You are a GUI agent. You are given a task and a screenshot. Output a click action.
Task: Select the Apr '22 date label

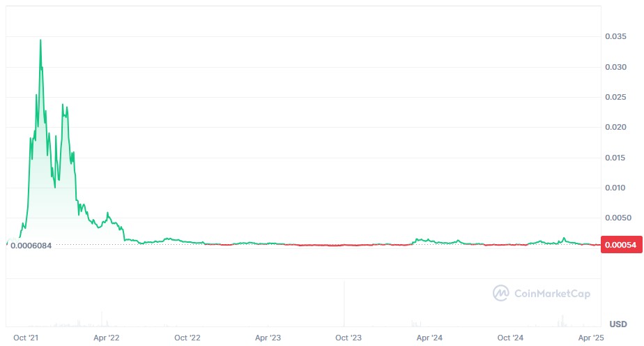click(x=107, y=338)
